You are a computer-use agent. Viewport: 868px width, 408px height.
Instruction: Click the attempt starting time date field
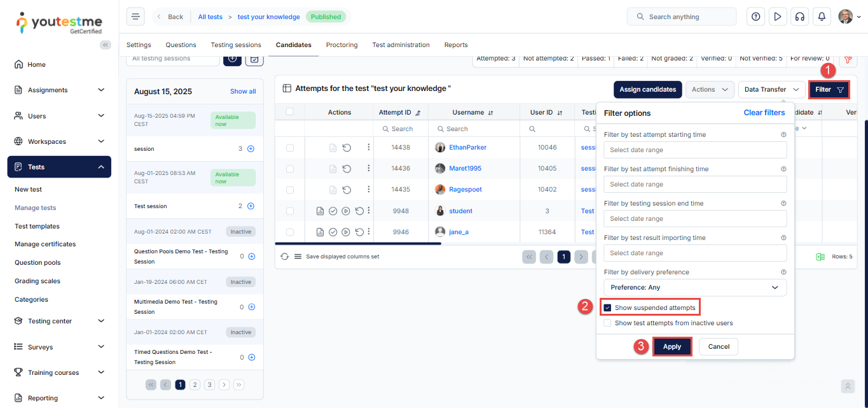coord(694,150)
